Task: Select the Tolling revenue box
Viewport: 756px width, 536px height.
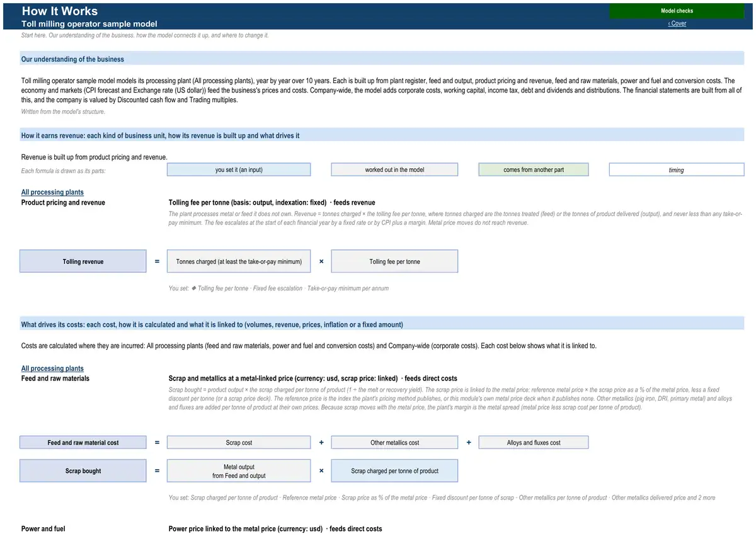Action: [83, 261]
